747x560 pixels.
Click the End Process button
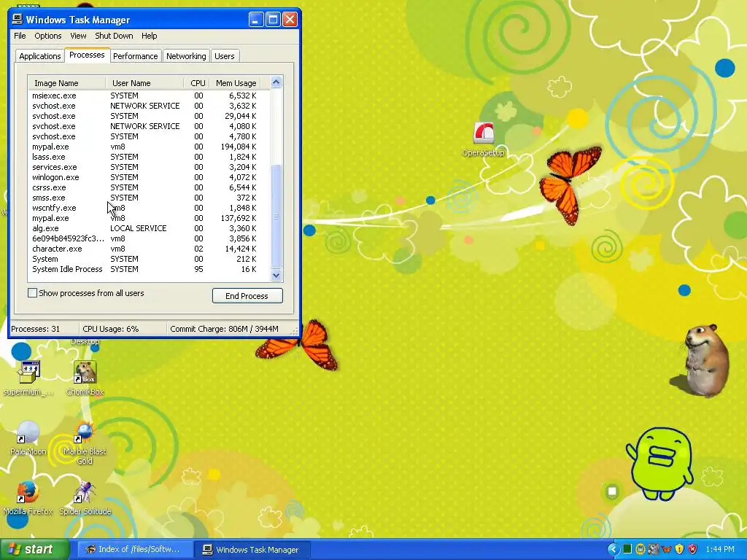coord(247,296)
